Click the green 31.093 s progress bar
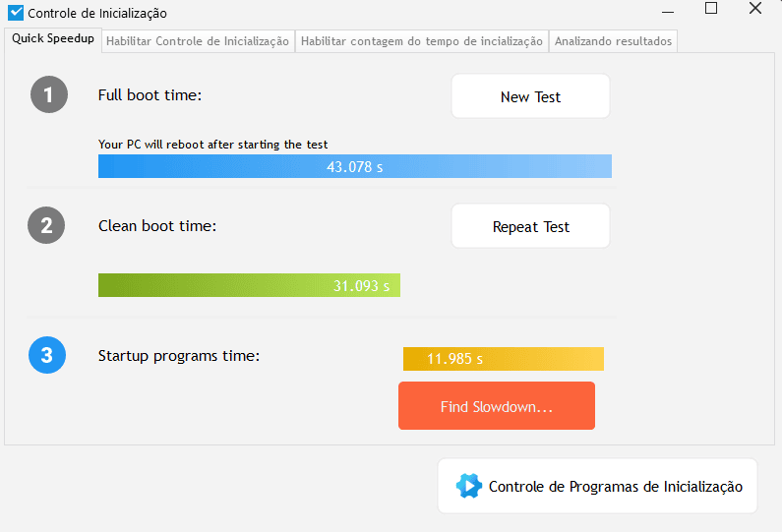 click(x=250, y=285)
